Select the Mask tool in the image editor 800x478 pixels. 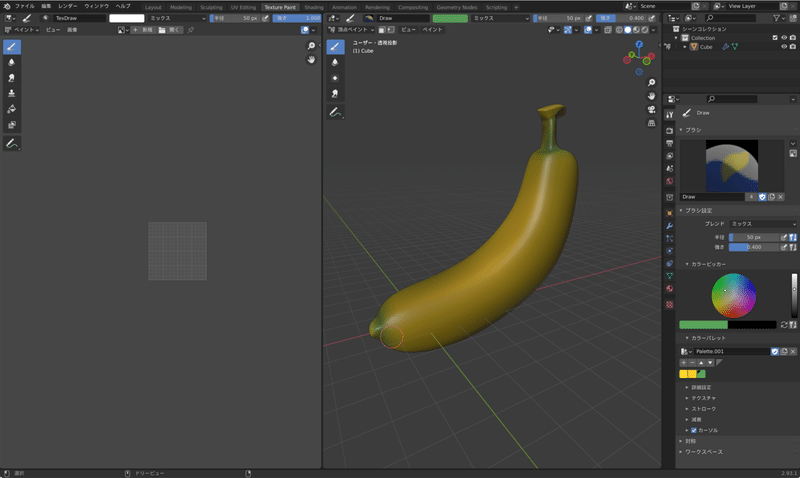tap(12, 125)
